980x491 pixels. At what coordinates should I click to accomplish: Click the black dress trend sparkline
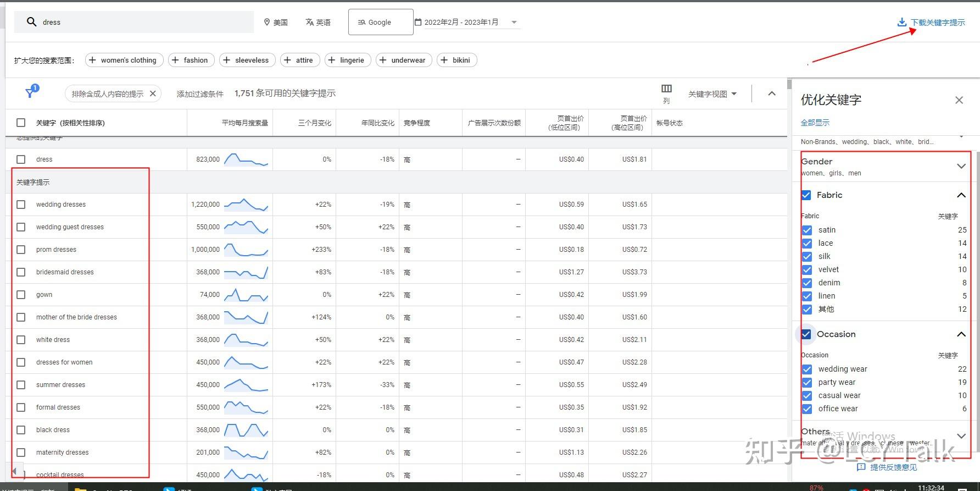pos(246,430)
